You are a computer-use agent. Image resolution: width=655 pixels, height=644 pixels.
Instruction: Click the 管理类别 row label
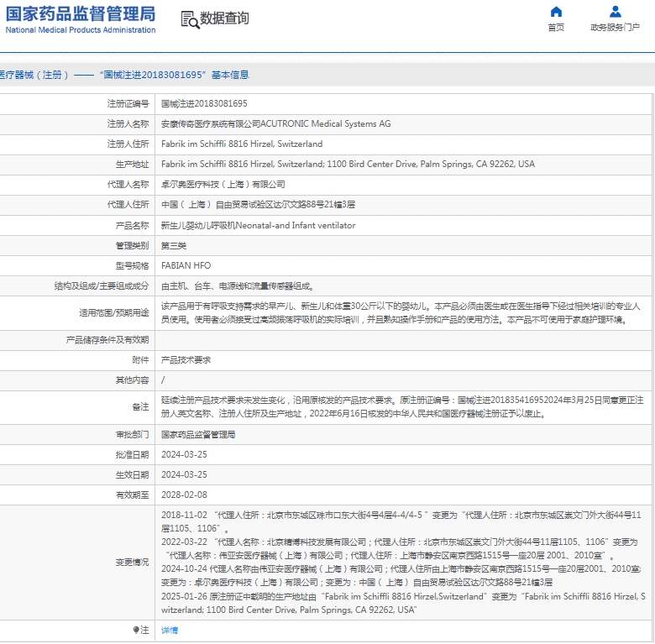132,245
